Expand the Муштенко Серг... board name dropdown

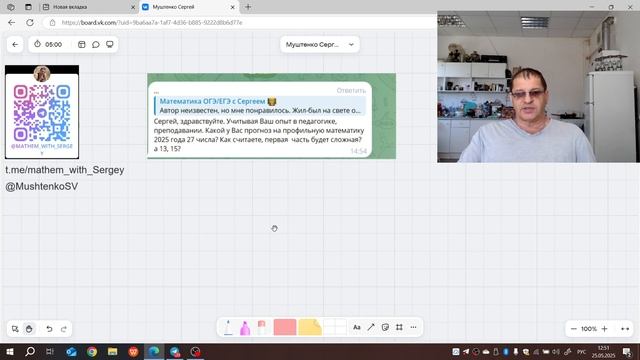pyautogui.click(x=320, y=44)
